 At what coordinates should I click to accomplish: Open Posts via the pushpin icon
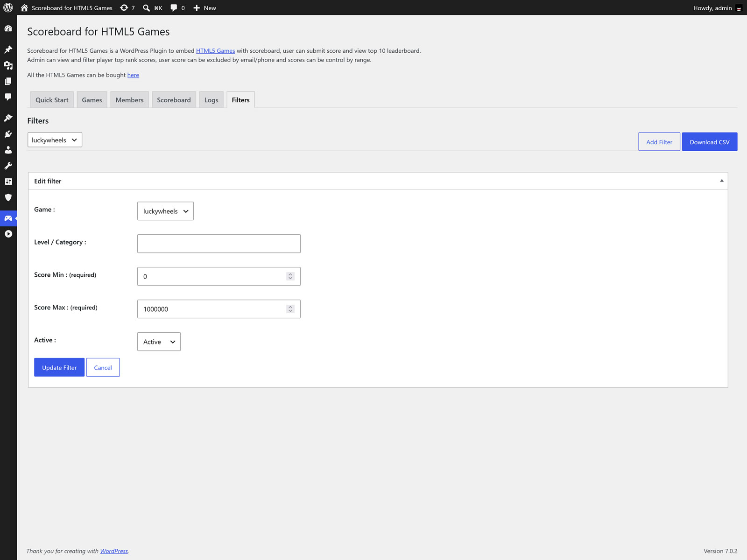(8, 49)
